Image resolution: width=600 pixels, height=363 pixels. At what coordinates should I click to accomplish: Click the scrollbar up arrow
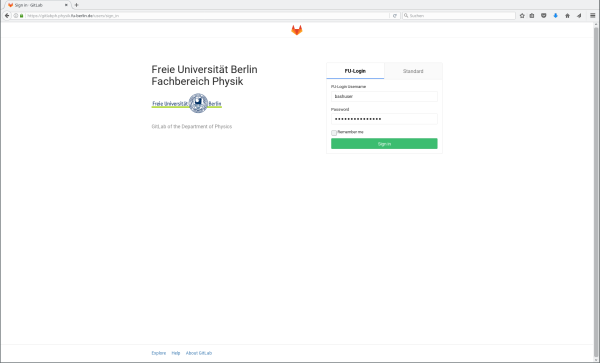pyautogui.click(x=596, y=25)
